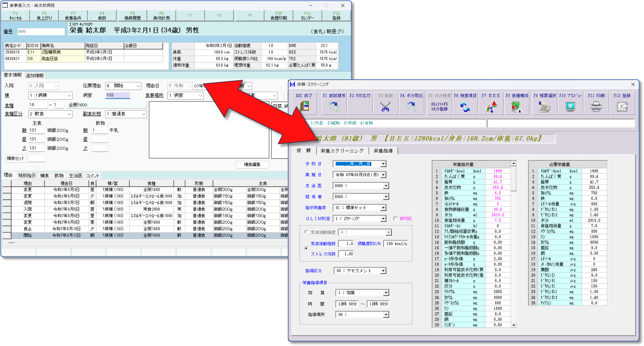Click the F3 削除 scissors icon

pos(385,106)
